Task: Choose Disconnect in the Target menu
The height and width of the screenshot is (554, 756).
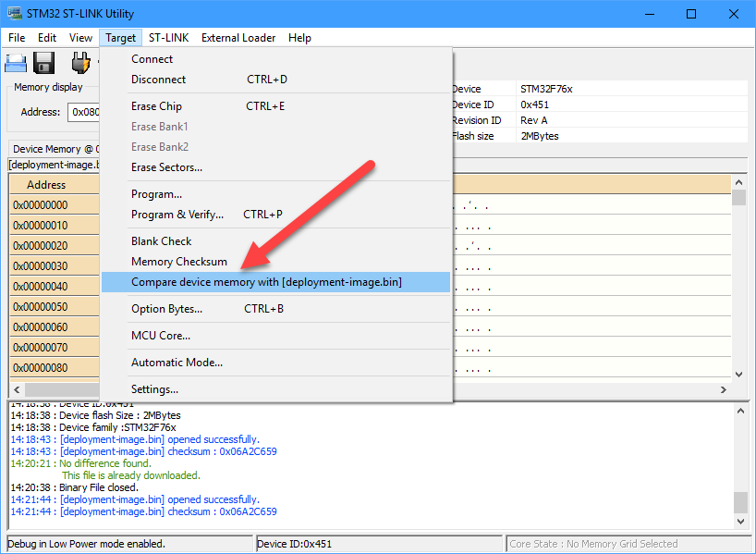Action: click(275, 80)
